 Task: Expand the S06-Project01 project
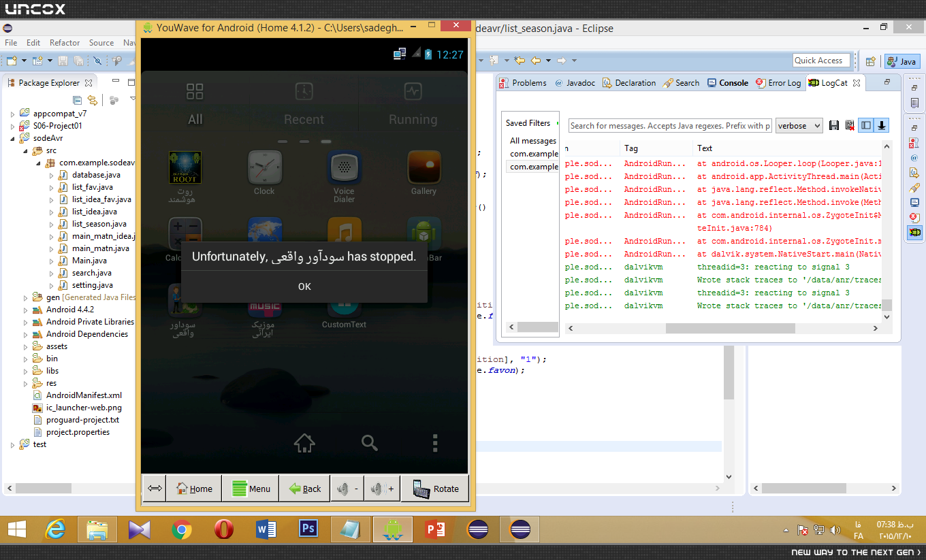(x=12, y=126)
